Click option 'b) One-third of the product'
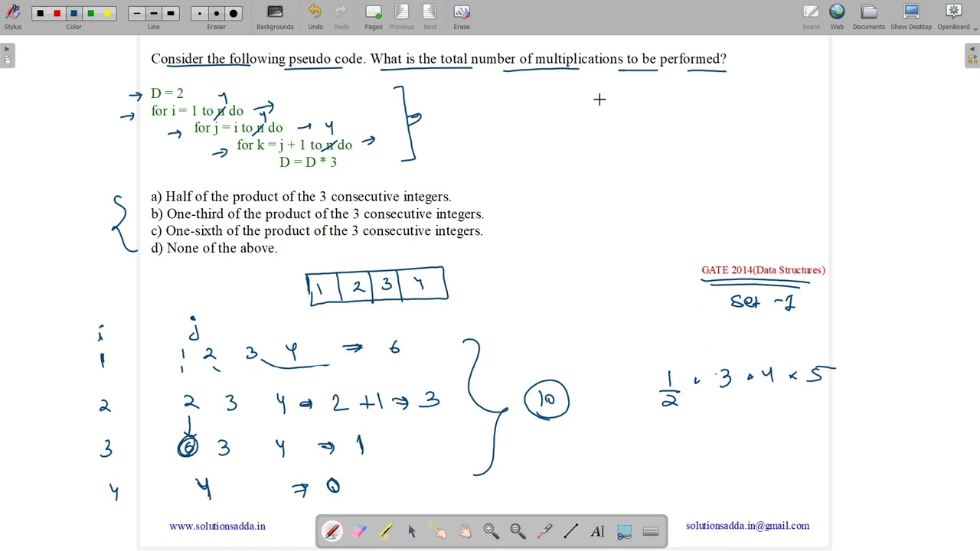The width and height of the screenshot is (980, 551). (317, 214)
